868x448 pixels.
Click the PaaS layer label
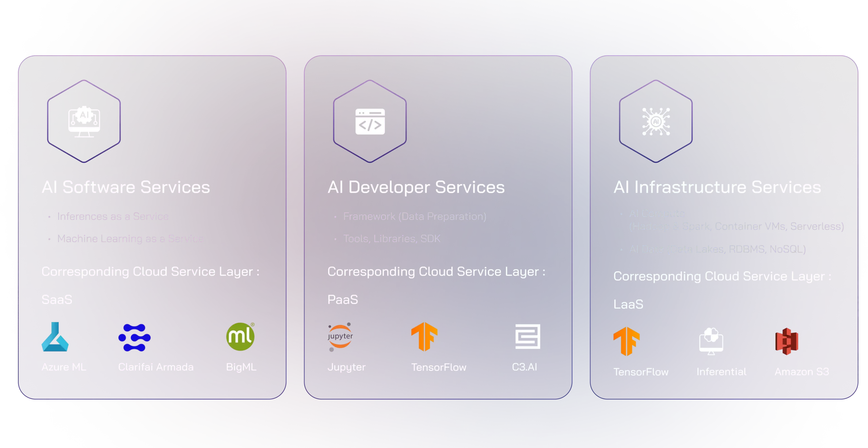[342, 300]
